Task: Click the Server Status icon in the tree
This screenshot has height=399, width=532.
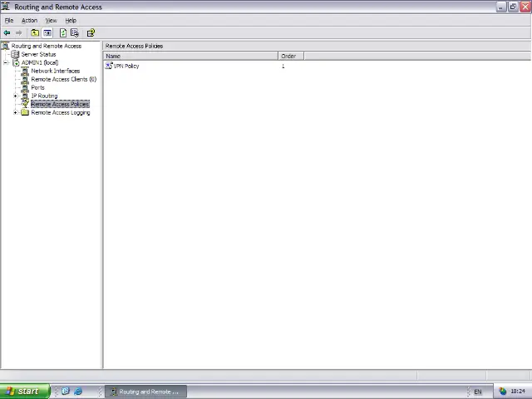Action: [15, 54]
